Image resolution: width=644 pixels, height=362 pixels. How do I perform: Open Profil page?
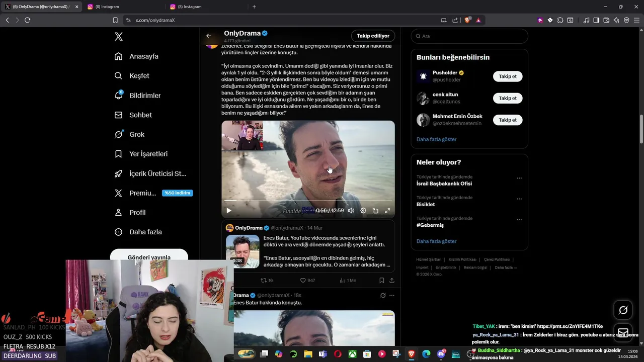pos(130,213)
